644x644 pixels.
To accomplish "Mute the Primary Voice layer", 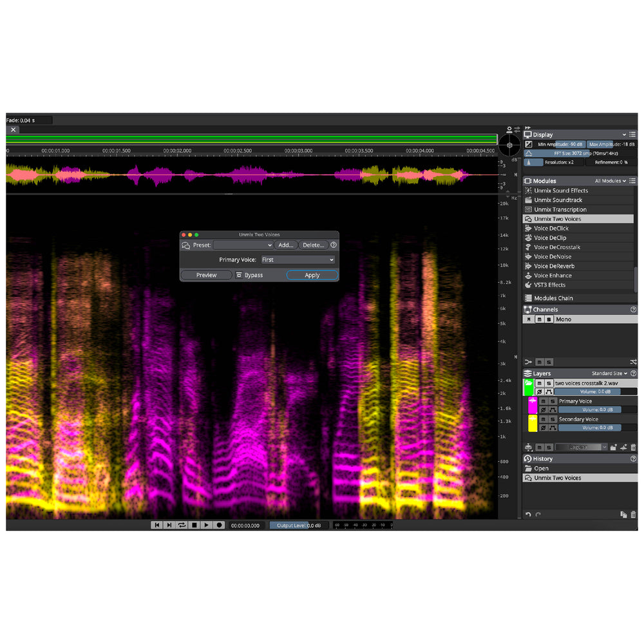I will [x=544, y=401].
